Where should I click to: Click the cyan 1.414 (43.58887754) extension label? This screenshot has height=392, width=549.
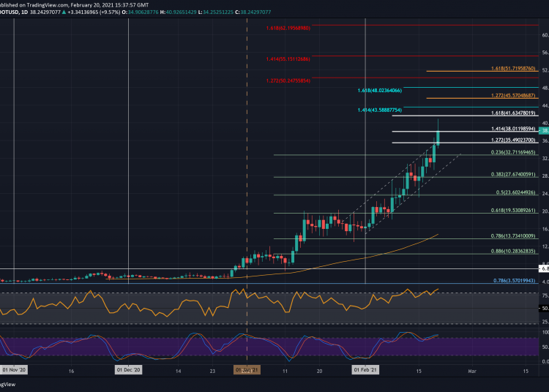[380, 110]
